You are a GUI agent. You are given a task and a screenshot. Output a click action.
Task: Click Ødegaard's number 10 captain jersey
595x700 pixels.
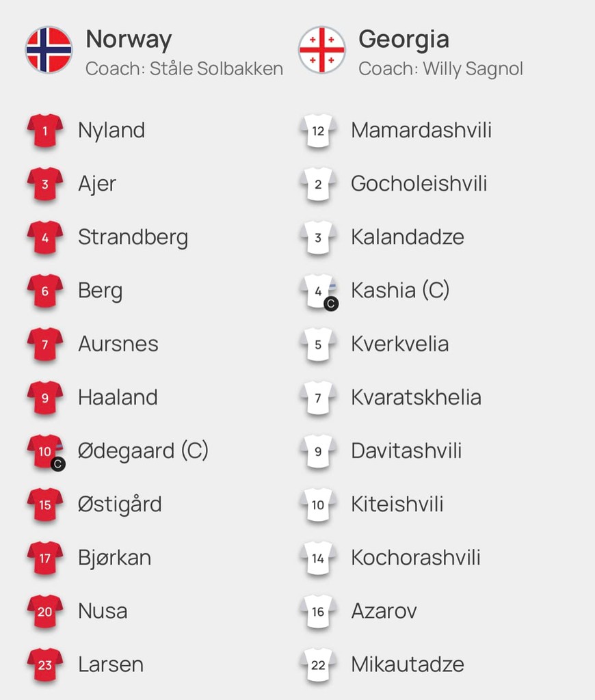[45, 451]
